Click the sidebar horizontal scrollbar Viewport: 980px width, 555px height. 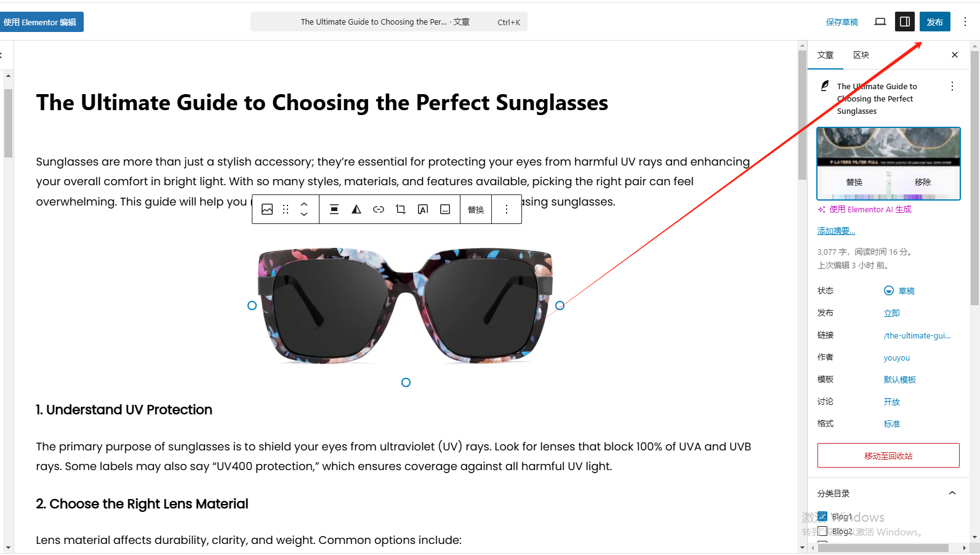[x=883, y=548]
